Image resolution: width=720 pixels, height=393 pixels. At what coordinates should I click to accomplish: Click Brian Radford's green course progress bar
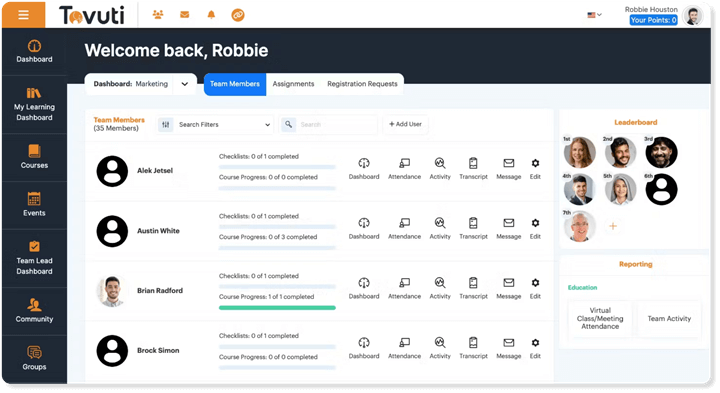(x=277, y=308)
